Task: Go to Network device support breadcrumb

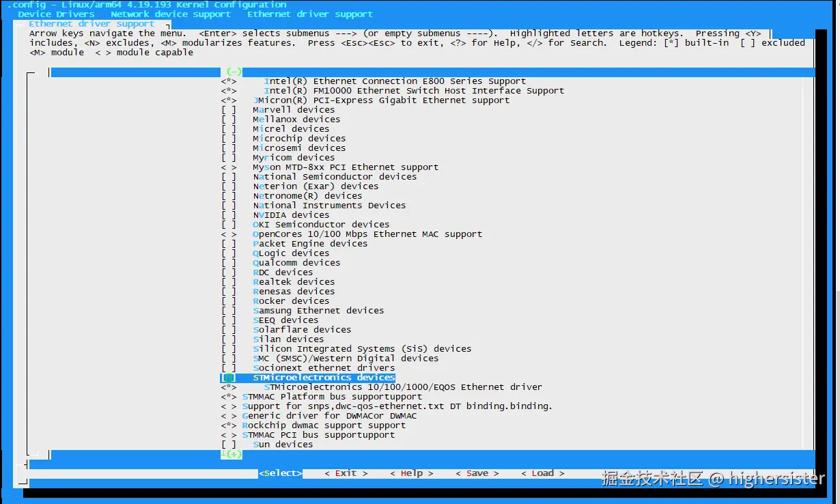Action: point(171,14)
